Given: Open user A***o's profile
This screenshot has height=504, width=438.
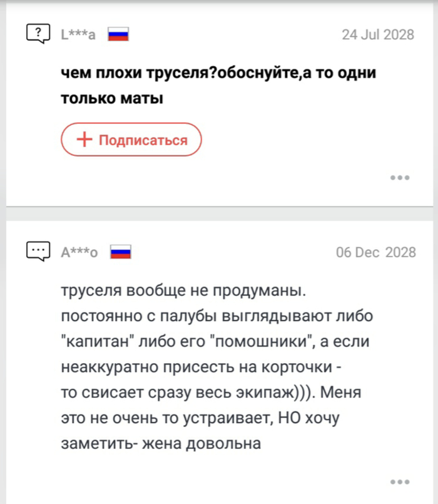Looking at the screenshot, I should click(79, 253).
